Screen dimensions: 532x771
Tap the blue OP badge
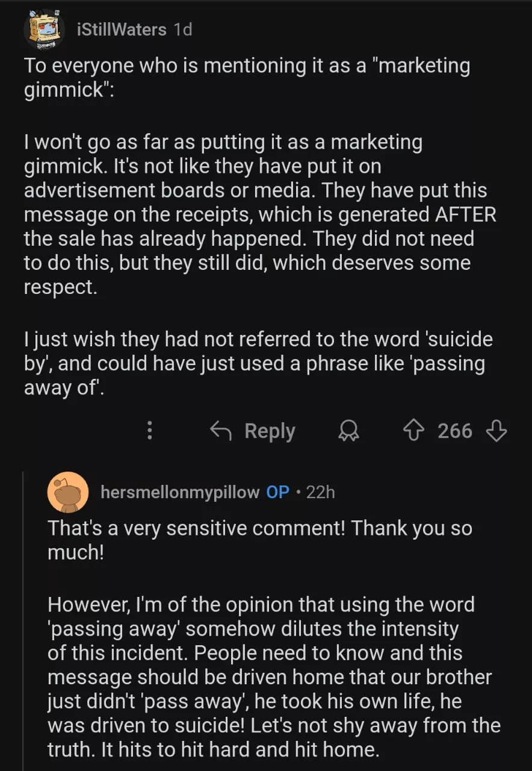tap(277, 492)
